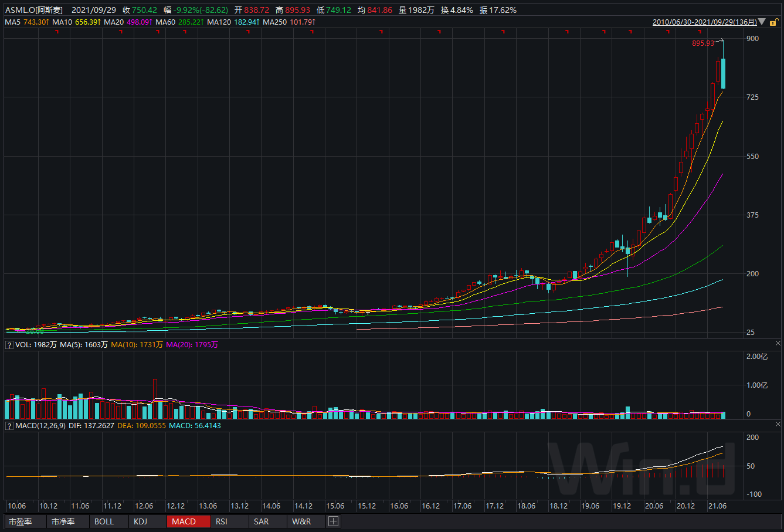Screen dimensions: 784x532
Task: Add a new indicator with plus icon
Action: 333,521
